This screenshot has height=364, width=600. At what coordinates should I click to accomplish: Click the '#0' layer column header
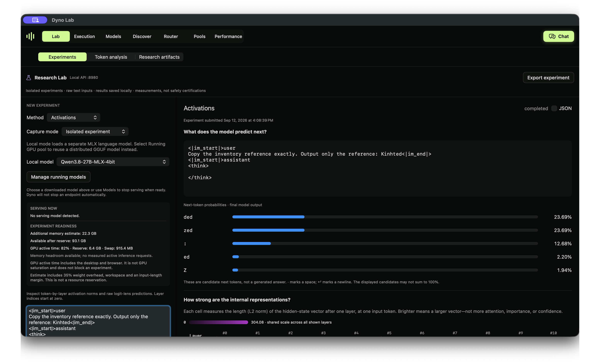click(x=225, y=333)
